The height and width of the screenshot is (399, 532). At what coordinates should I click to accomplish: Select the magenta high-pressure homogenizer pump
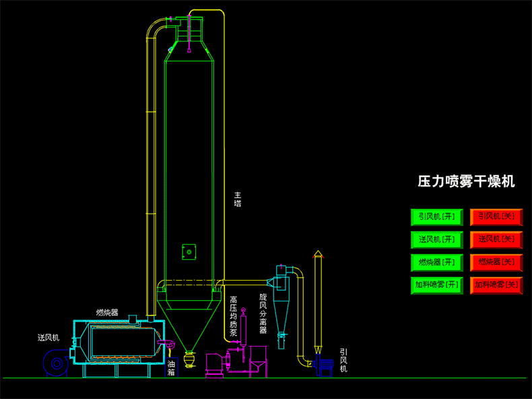(x=217, y=363)
